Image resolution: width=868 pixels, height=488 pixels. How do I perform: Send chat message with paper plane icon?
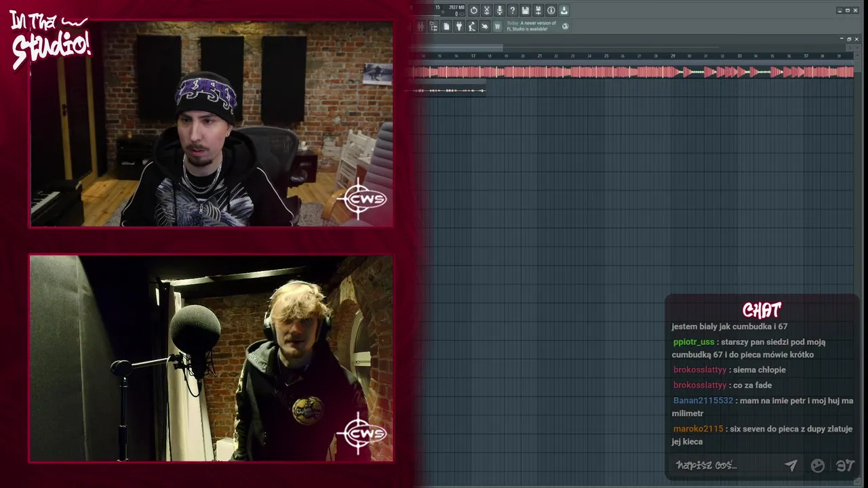point(791,465)
